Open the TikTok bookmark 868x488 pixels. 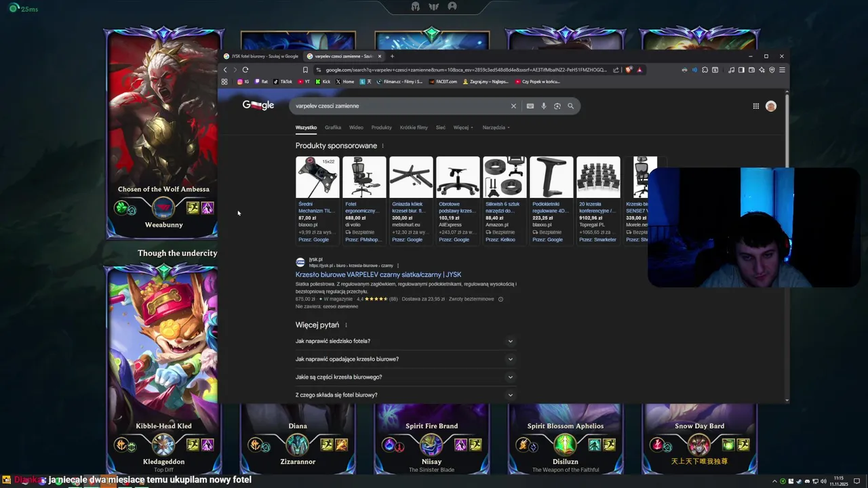[x=283, y=81]
